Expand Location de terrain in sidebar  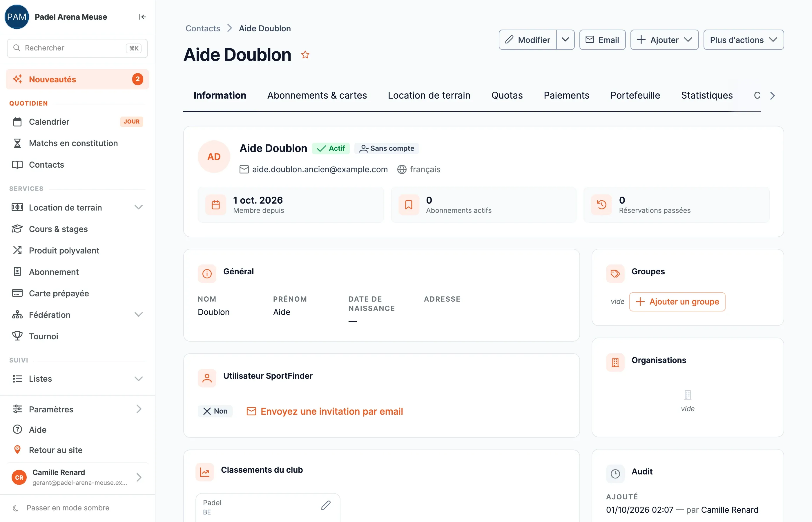point(77,207)
